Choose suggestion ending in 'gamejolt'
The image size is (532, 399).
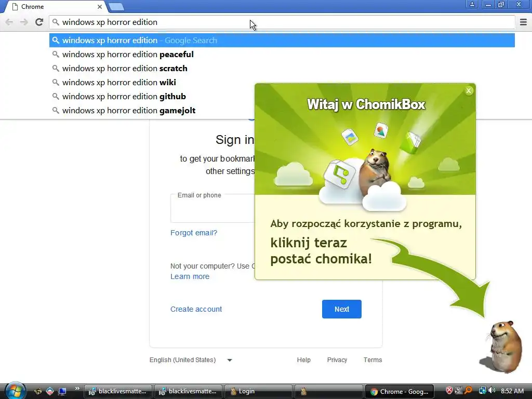282,110
